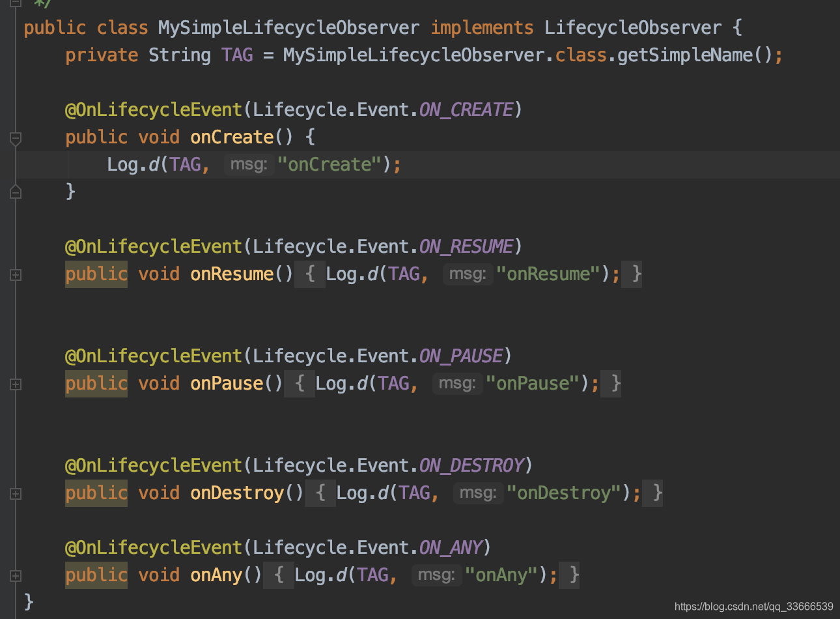840x619 pixels.
Task: Click the onResume method name
Action: [232, 274]
